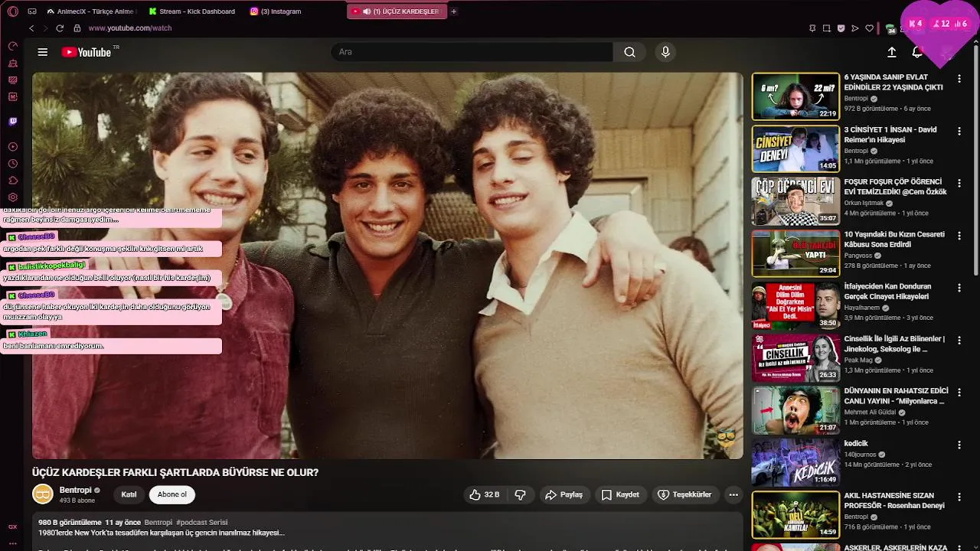980x551 pixels.
Task: Open the Twitch panel in sidebar
Action: pos(12,121)
